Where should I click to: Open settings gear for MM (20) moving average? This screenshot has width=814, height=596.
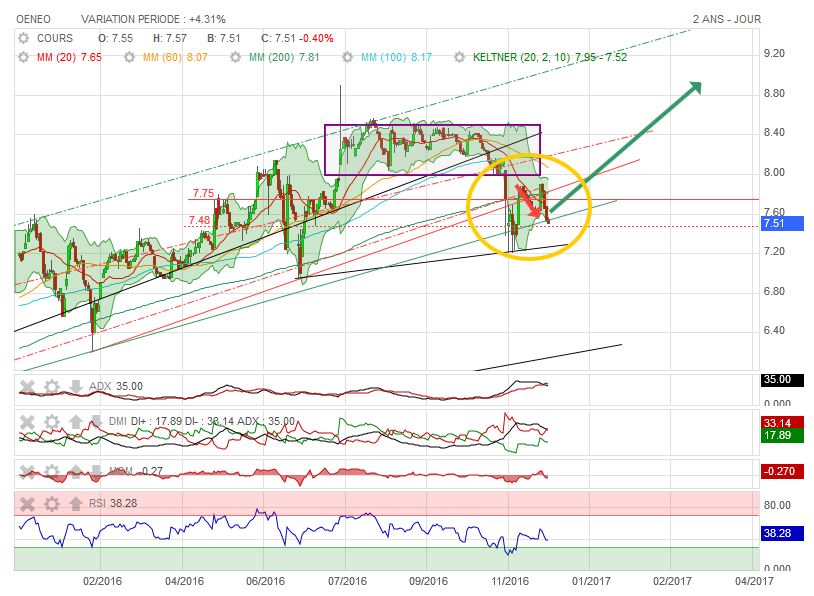23,57
